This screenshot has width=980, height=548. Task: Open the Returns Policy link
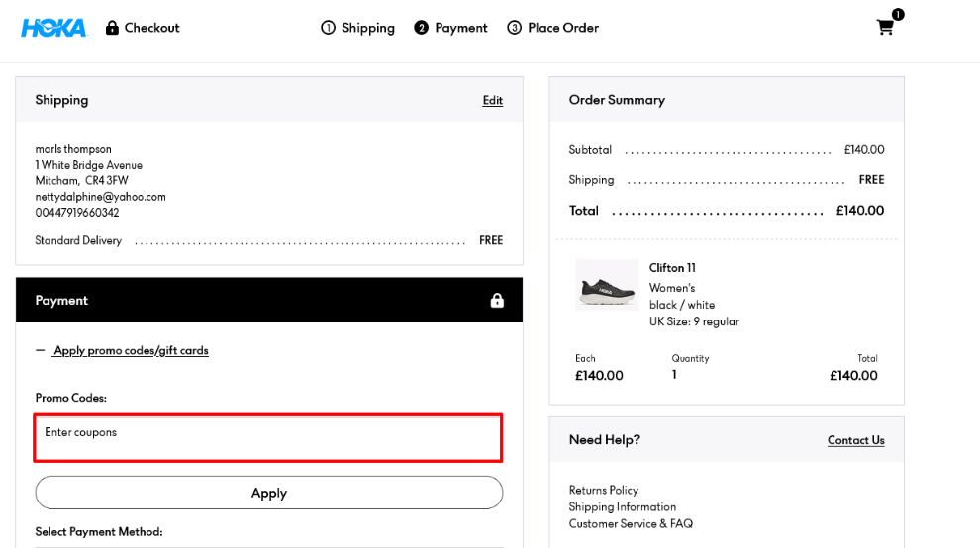[x=603, y=490]
